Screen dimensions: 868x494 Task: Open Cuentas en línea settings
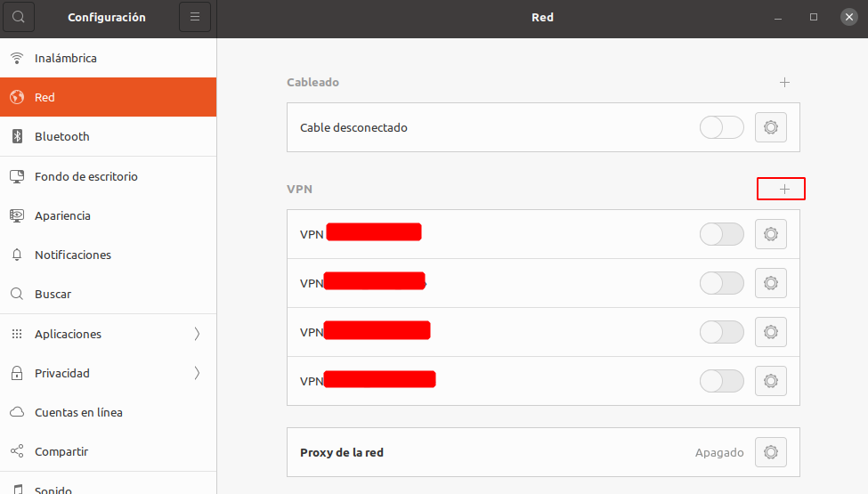click(x=78, y=412)
